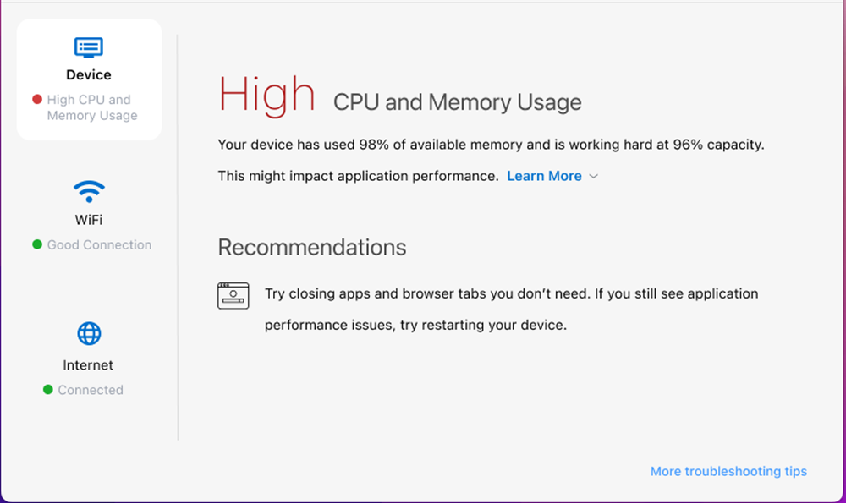Click High CPU and Memory Usage sidebar status
The width and height of the screenshot is (846, 504).
pyautogui.click(x=91, y=107)
